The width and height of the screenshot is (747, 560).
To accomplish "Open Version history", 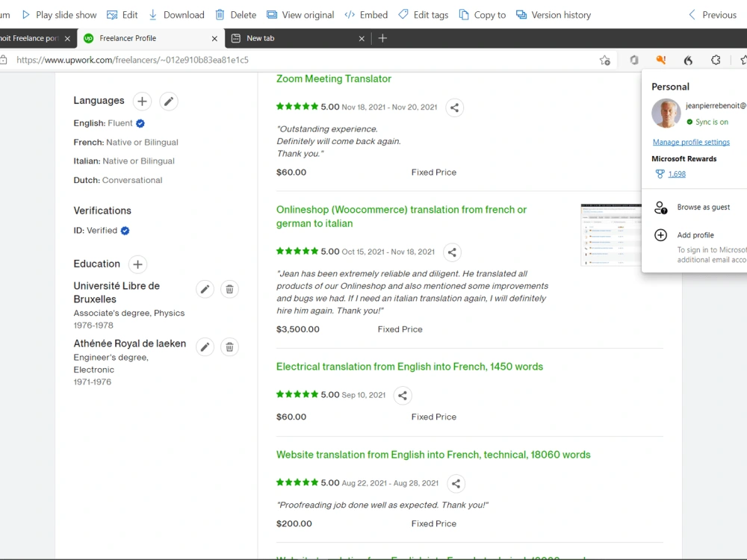I will [554, 15].
